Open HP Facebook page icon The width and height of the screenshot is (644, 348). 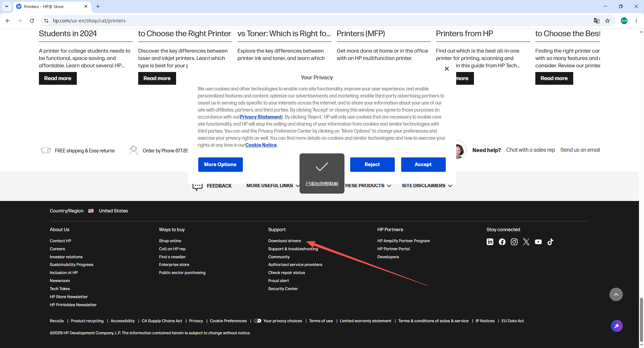pyautogui.click(x=502, y=242)
